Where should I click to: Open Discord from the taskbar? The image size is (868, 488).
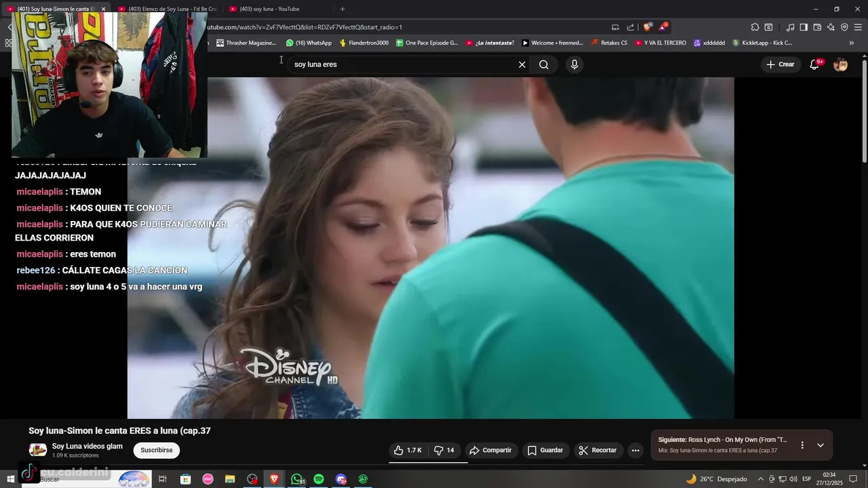tap(341, 479)
